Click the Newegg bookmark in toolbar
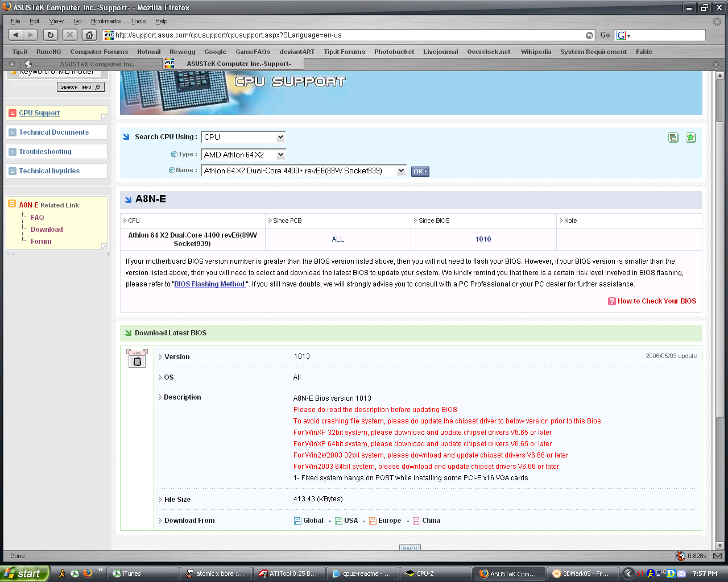 (182, 52)
